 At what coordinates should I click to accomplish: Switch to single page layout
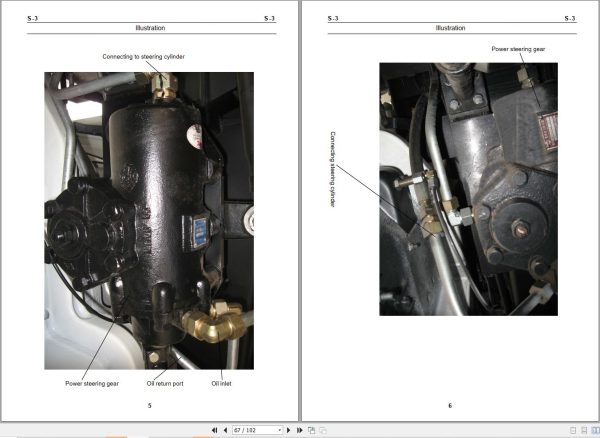(x=573, y=430)
